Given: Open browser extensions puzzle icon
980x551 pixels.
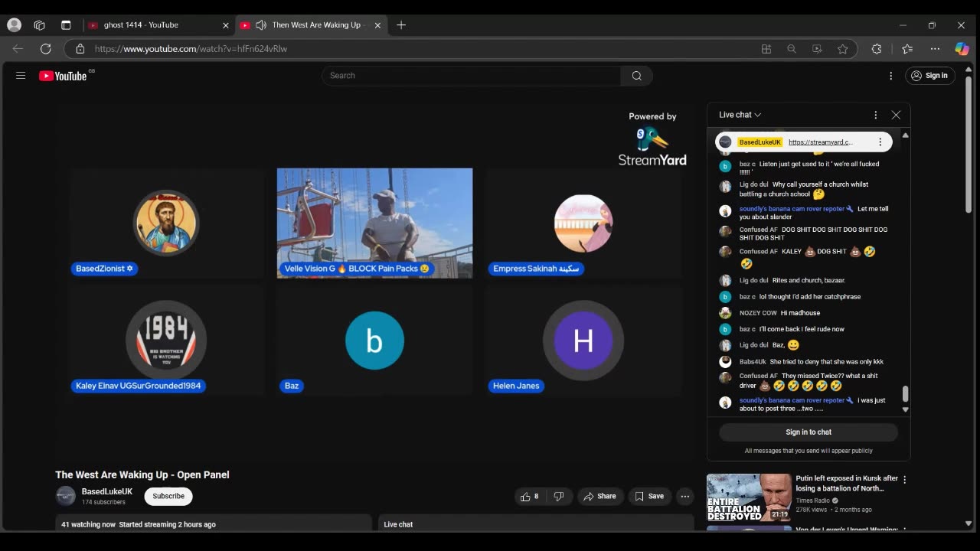Looking at the screenshot, I should click(x=877, y=49).
